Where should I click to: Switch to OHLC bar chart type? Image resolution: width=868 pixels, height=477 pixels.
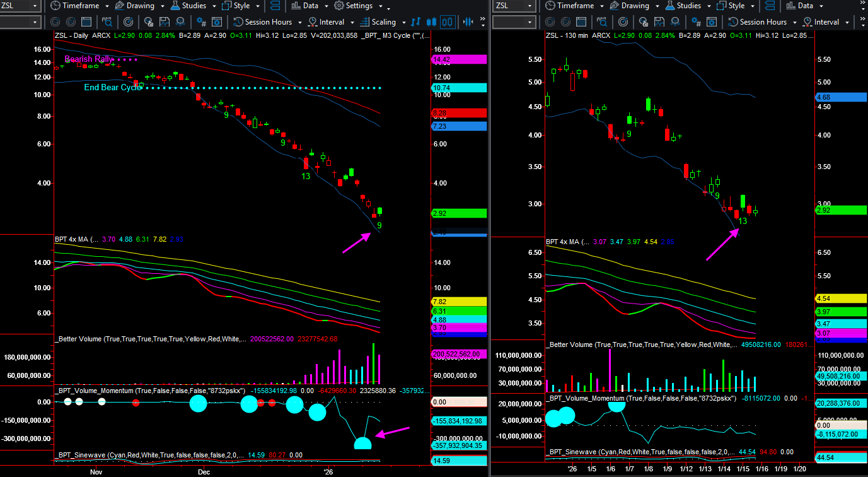(x=415, y=21)
